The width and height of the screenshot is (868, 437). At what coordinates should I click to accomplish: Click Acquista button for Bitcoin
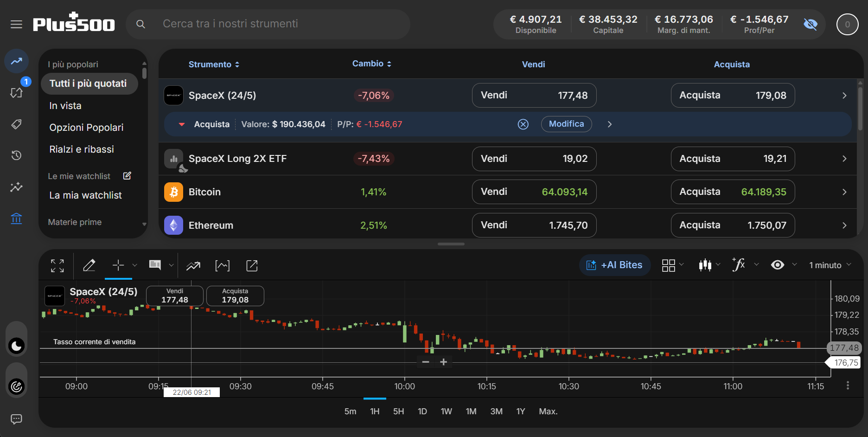[x=733, y=192]
